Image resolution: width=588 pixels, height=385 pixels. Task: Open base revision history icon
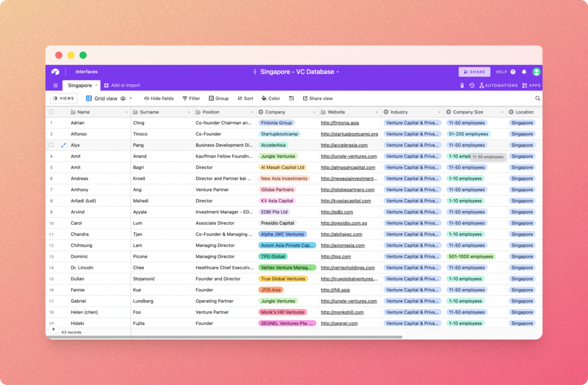tap(472, 85)
